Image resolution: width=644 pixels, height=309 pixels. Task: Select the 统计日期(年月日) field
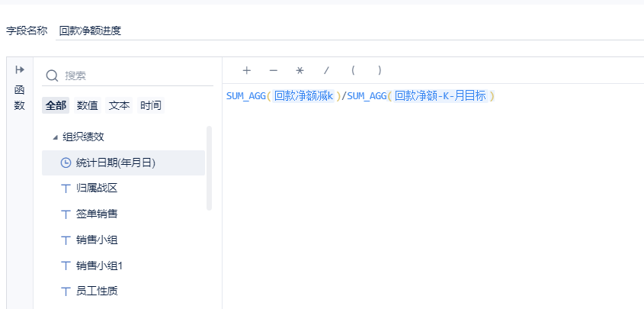click(x=116, y=163)
